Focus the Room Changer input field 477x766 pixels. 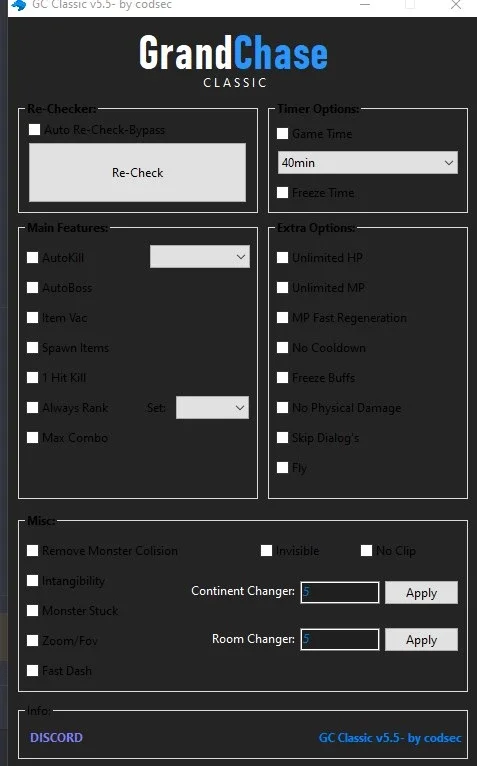[340, 639]
